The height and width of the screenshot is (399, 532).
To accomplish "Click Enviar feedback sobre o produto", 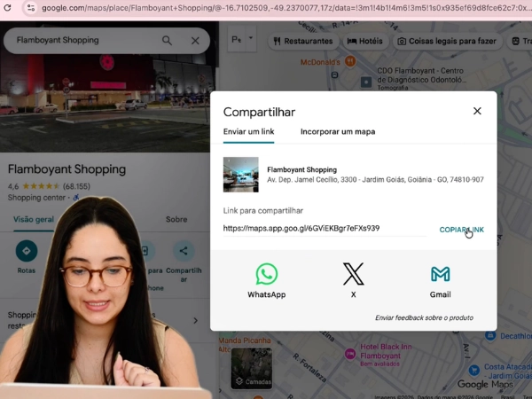I will point(424,318).
